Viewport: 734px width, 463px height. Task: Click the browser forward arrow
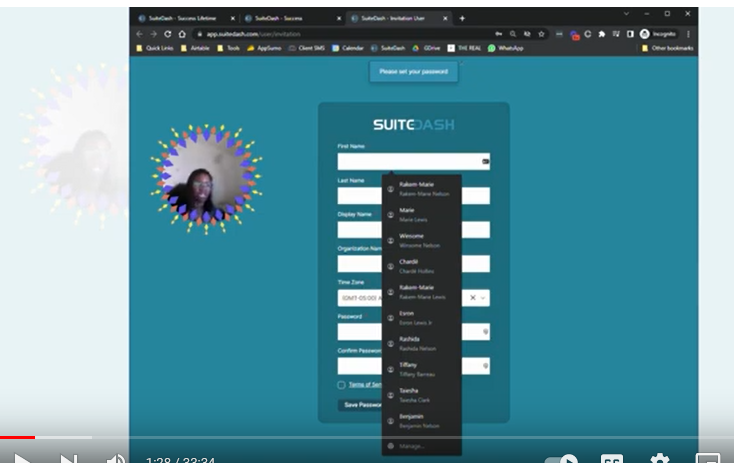(154, 34)
